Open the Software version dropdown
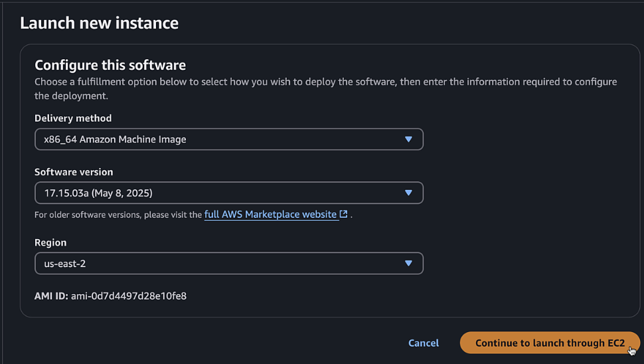This screenshot has width=644, height=364. [229, 193]
